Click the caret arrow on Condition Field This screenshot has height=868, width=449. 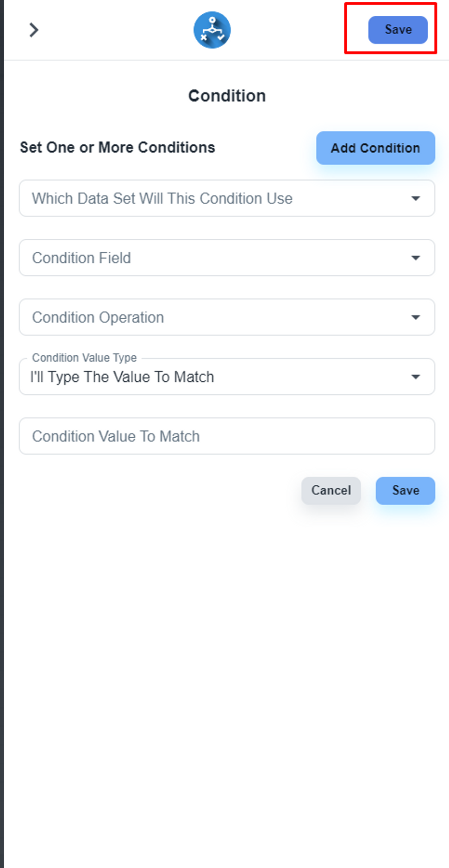point(416,258)
